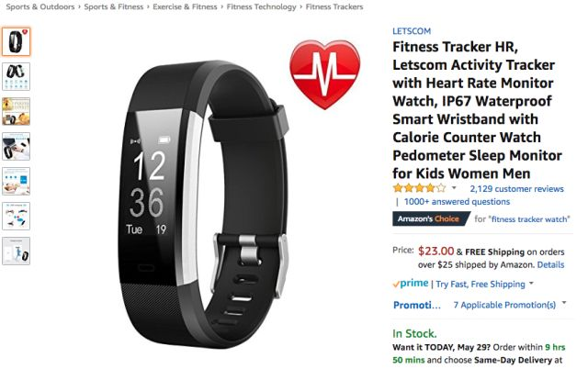Navigate to the Exercise & Fitness breadcrumb
This screenshot has height=369, width=588.
coord(185,6)
